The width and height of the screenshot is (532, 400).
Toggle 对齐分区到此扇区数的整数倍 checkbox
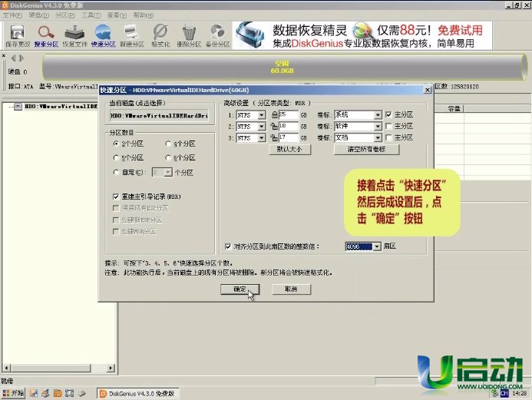[x=228, y=246]
